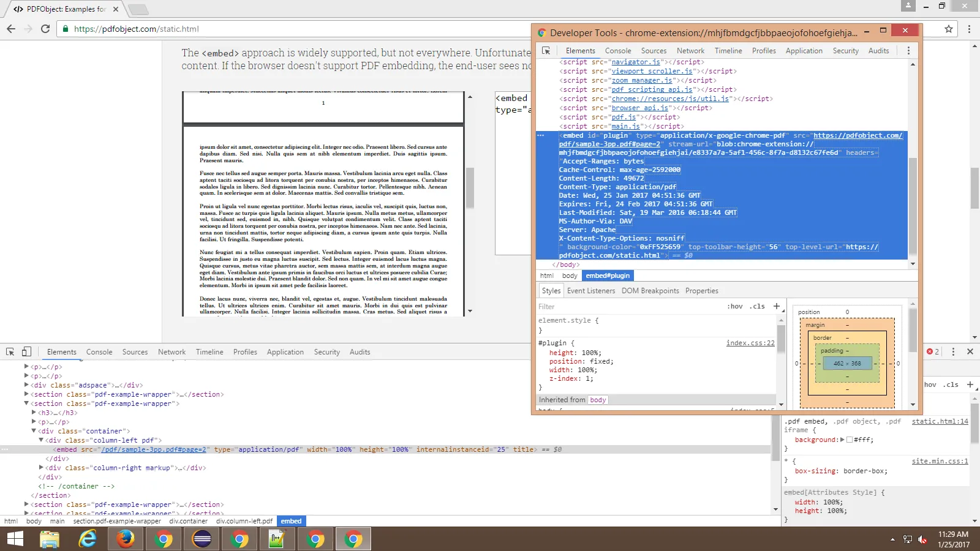Image resolution: width=980 pixels, height=551 pixels.
Task: Select main in the docked breadcrumb bar
Action: tap(58, 521)
